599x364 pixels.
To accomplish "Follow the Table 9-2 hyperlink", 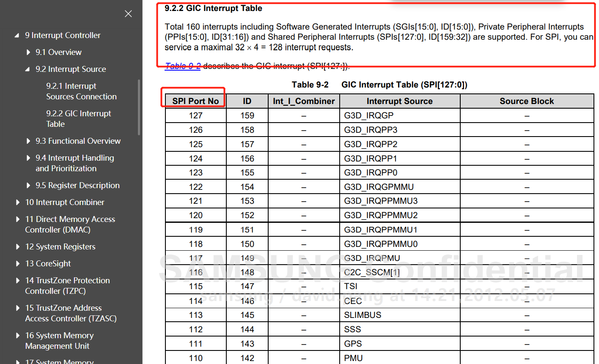I will pyautogui.click(x=183, y=66).
